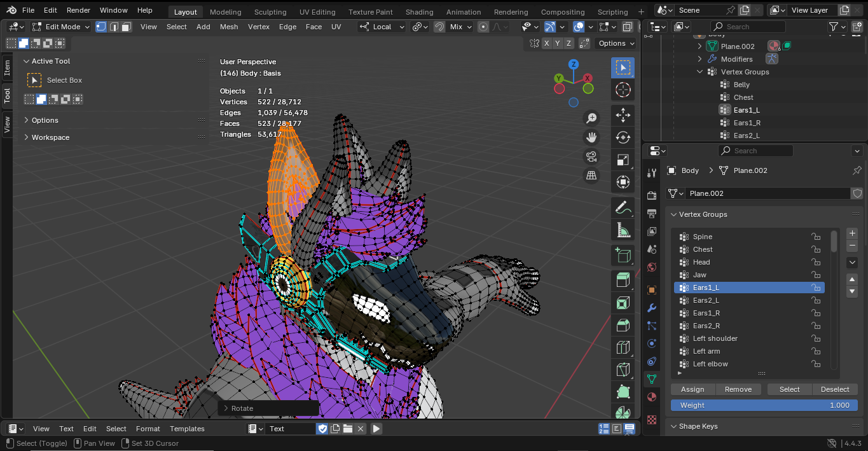
Task: Open the Options dropdown in viewport header
Action: [616, 43]
